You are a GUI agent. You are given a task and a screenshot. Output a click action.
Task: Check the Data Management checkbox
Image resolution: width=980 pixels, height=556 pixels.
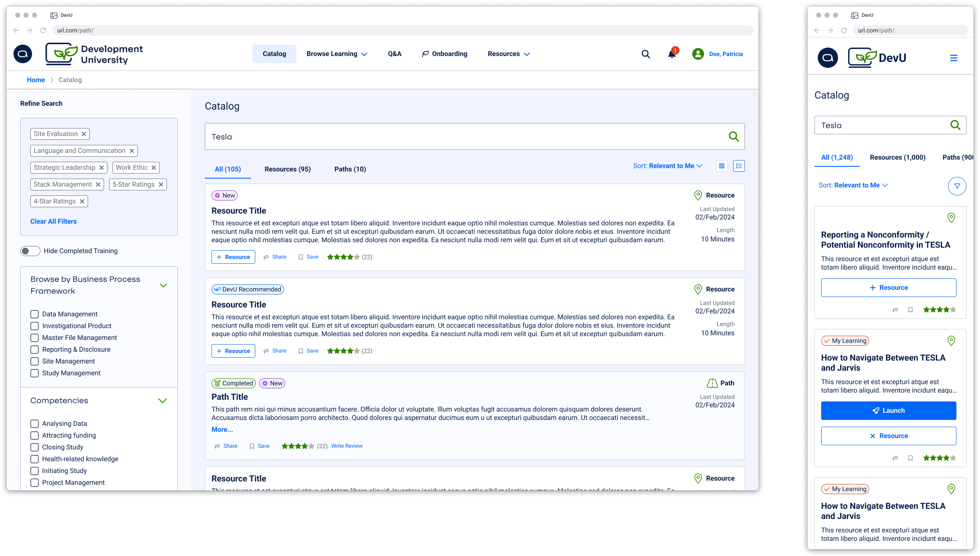click(35, 314)
